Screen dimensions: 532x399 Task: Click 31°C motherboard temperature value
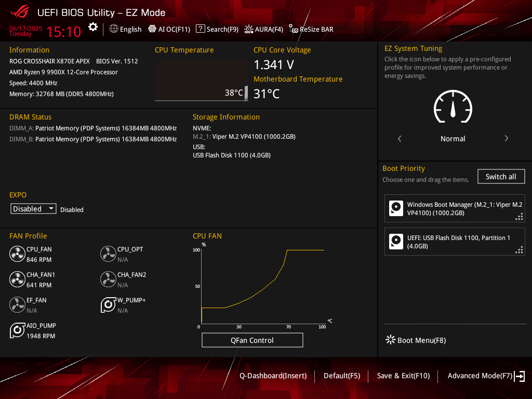(x=267, y=94)
